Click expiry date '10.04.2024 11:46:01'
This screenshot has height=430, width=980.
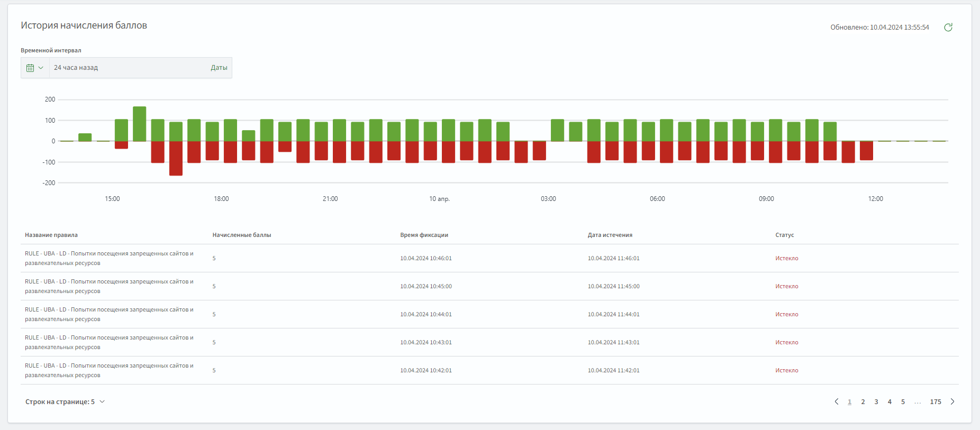[x=613, y=258]
